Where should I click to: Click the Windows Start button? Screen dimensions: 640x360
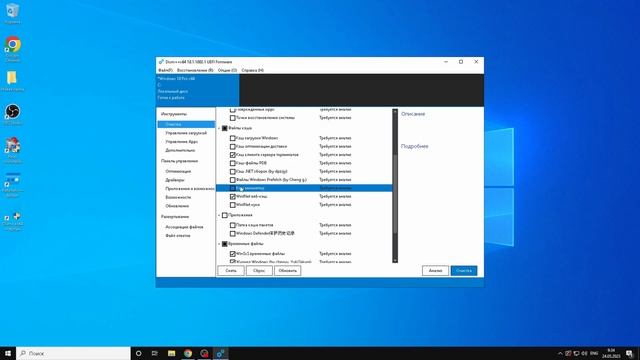(8, 353)
